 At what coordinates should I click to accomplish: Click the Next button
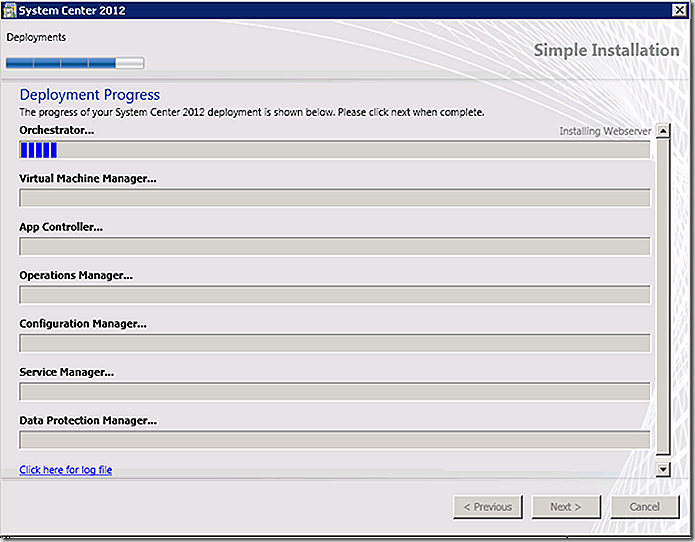point(566,507)
